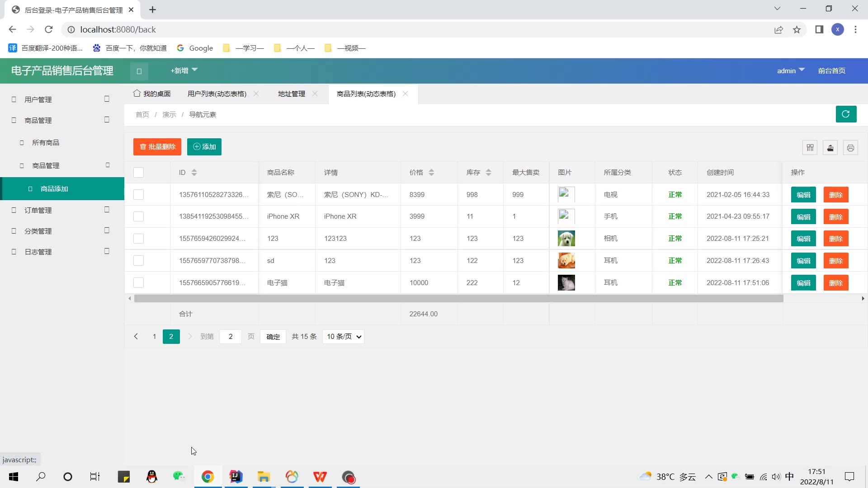Click the table print icon
868x488 pixels.
pyautogui.click(x=850, y=148)
